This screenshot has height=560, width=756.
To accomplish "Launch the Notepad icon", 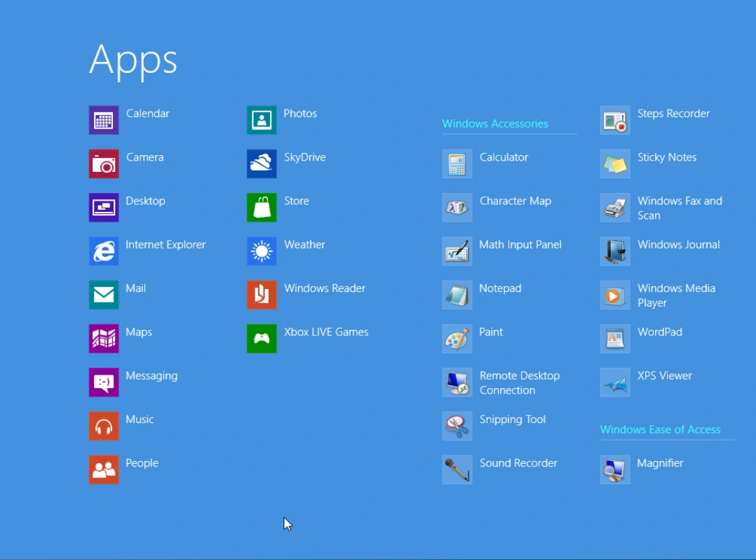I will [457, 295].
